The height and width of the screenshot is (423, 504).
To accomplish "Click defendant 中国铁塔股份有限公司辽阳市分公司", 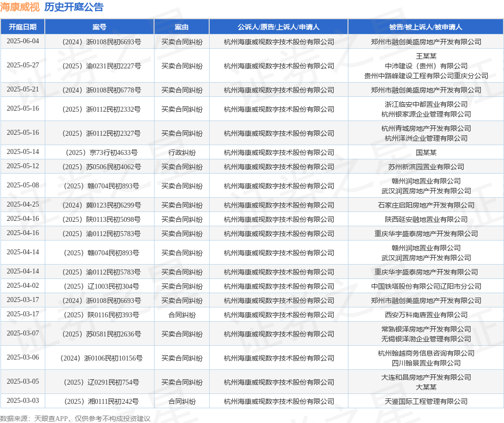I will [426, 286].
